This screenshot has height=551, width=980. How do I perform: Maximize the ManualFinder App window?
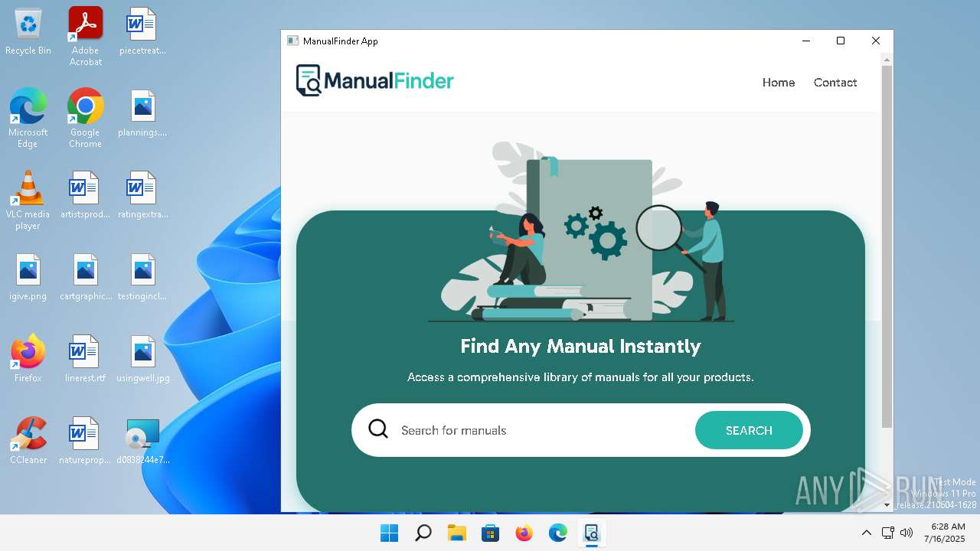(x=841, y=41)
